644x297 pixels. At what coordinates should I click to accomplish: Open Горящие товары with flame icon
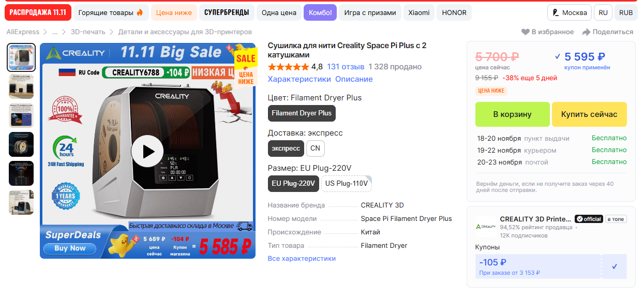111,12
